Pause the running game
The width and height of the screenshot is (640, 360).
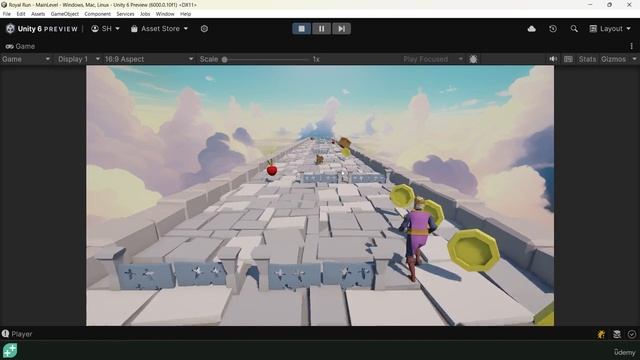tap(321, 29)
